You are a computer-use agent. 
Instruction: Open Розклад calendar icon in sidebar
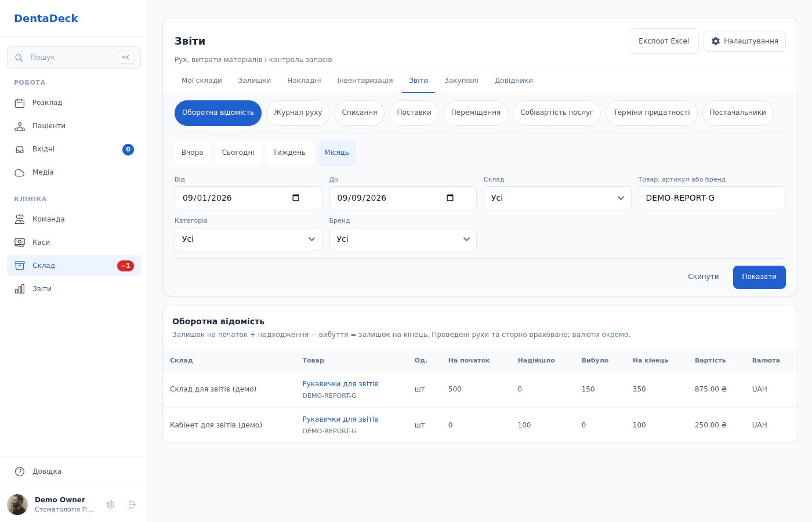point(20,103)
